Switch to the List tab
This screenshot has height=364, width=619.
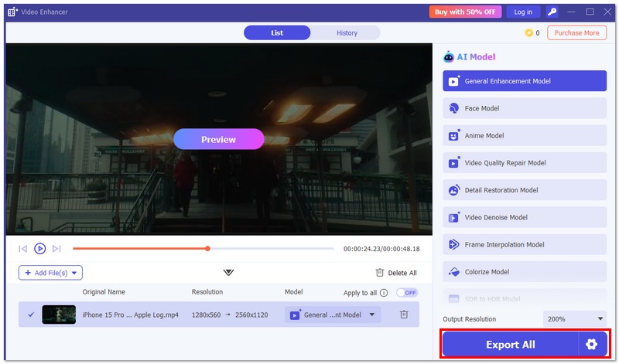[277, 32]
